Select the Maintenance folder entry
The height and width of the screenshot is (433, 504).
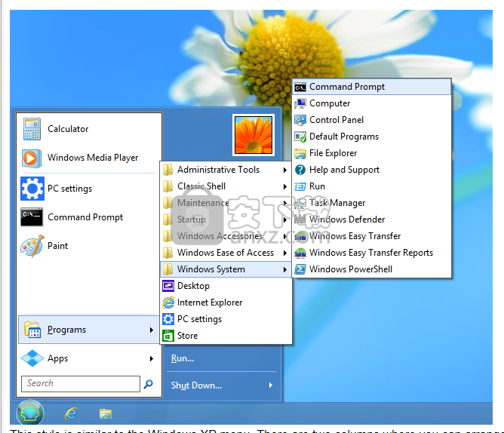226,203
